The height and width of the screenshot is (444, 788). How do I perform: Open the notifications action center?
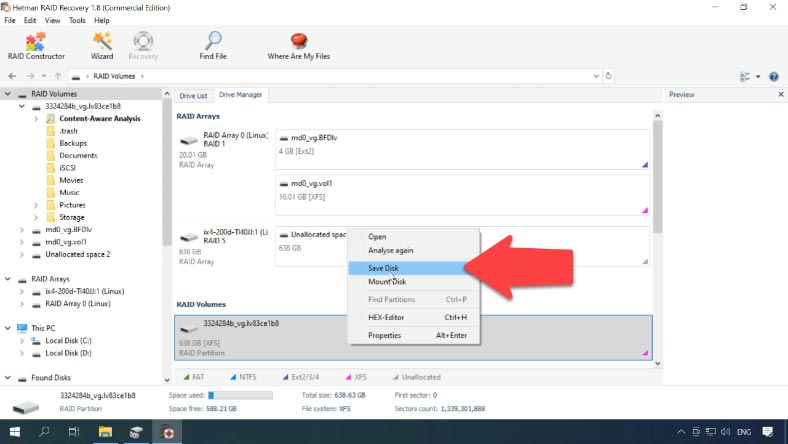(767, 431)
